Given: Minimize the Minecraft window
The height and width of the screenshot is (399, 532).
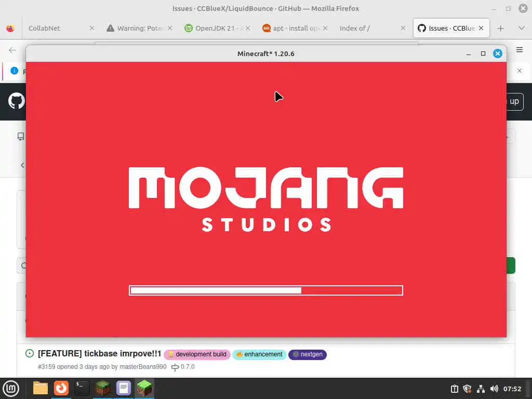Looking at the screenshot, I should coord(469,54).
